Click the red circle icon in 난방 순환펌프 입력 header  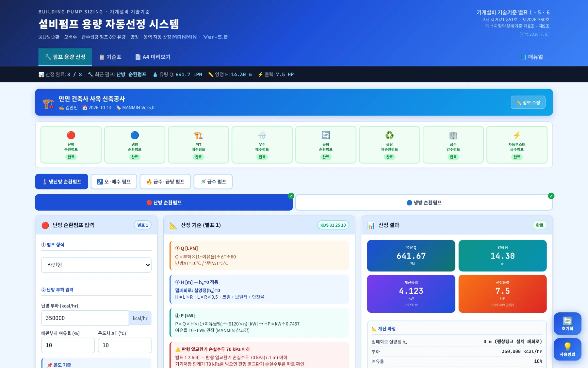coord(45,225)
